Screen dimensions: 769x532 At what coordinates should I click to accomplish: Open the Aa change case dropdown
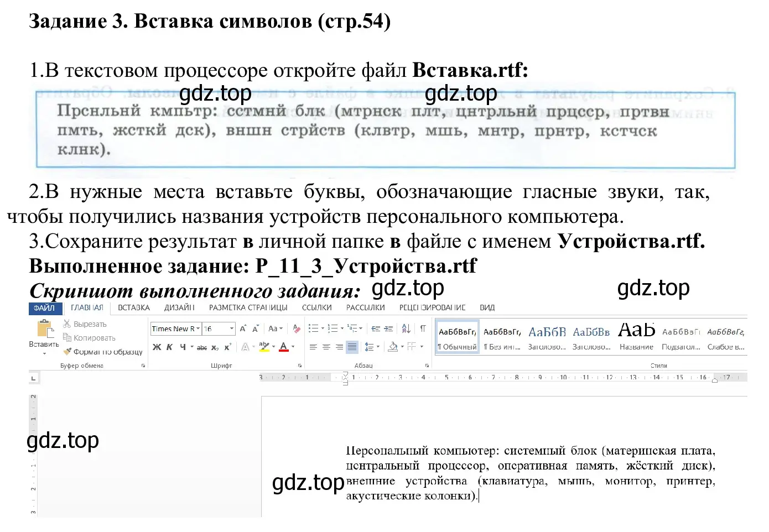point(275,328)
